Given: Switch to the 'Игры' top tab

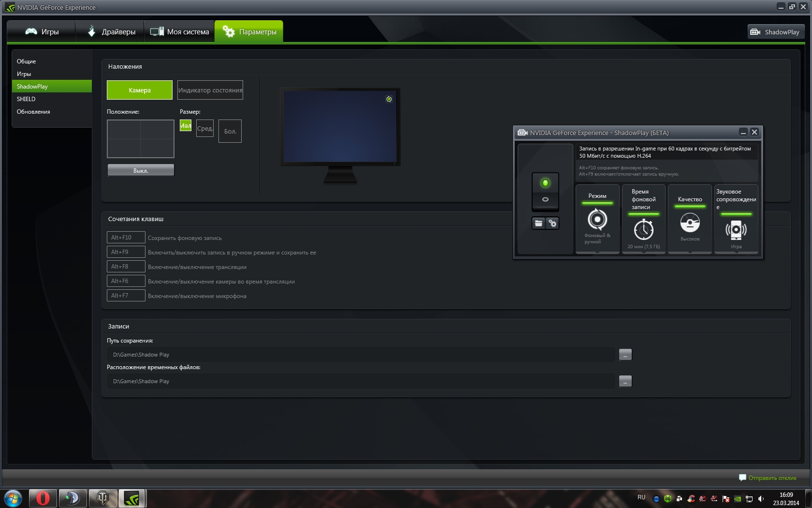Looking at the screenshot, I should 42,32.
